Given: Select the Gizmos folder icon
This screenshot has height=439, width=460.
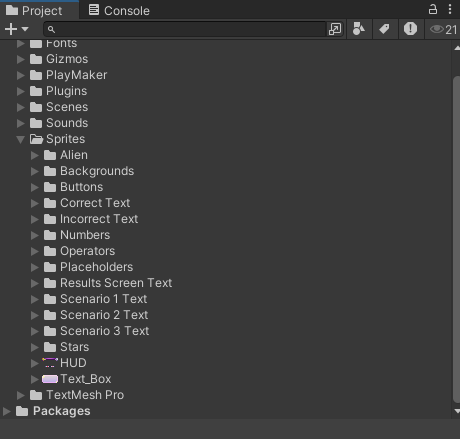Looking at the screenshot, I should coord(36,59).
